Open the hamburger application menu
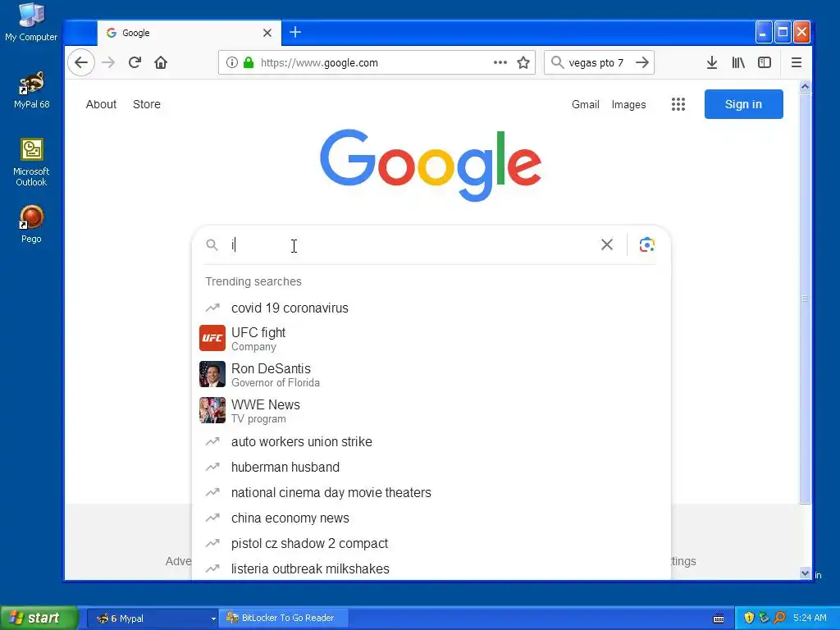840x630 pixels. point(797,62)
